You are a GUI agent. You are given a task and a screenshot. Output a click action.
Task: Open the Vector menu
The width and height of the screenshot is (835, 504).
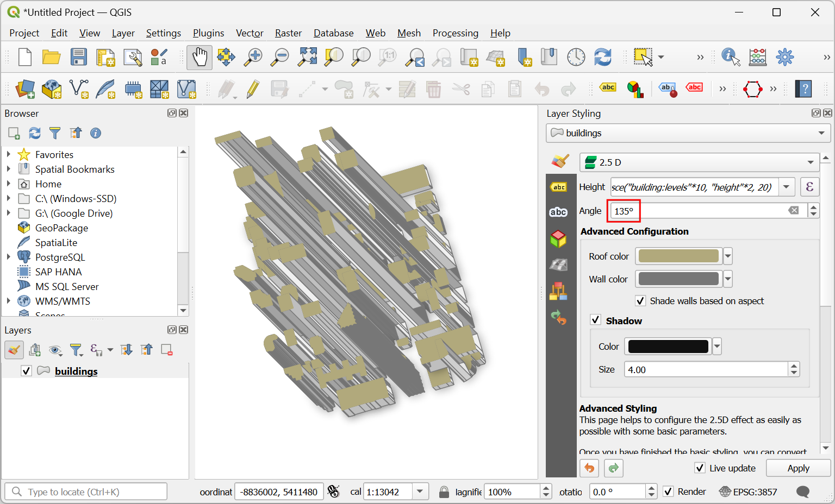[250, 33]
